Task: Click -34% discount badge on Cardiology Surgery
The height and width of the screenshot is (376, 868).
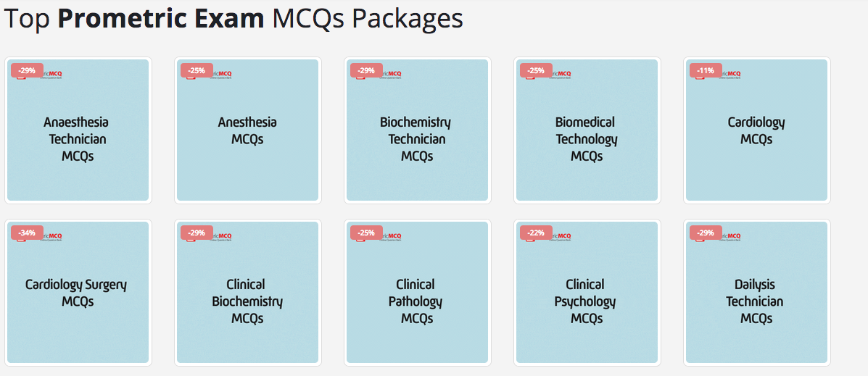Action: (x=27, y=233)
